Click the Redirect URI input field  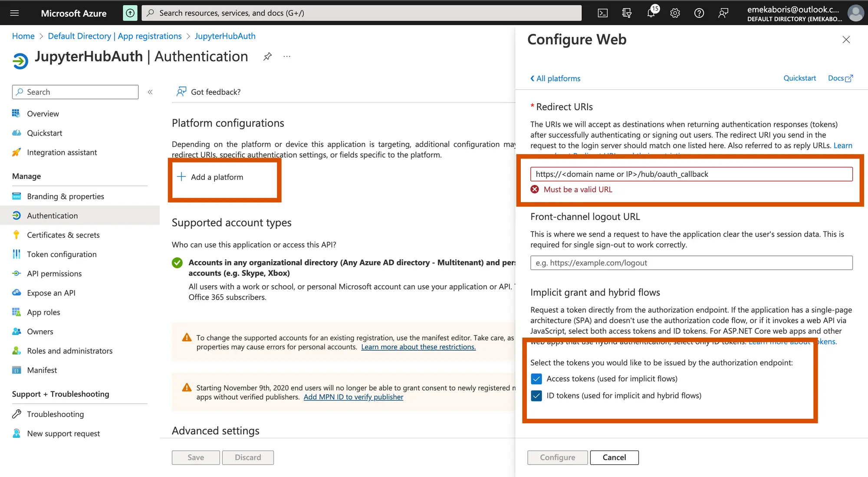coord(691,174)
